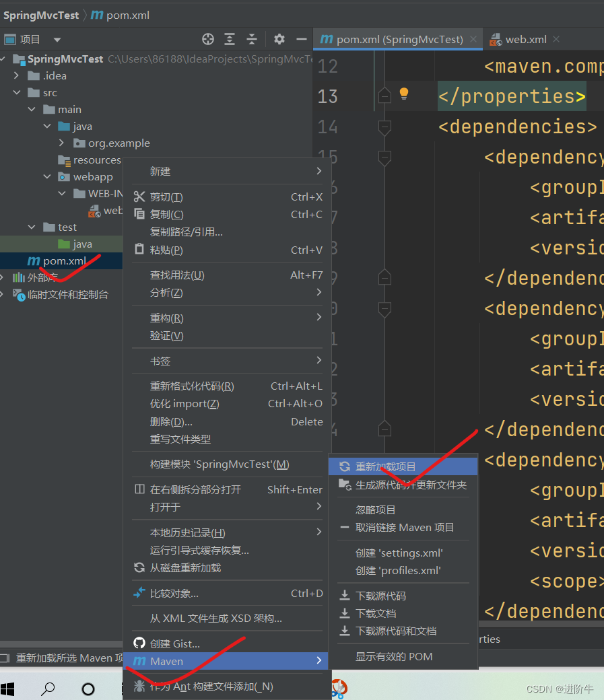604x700 pixels.
Task: Choose 剪切(T) from context menu
Action: point(228,197)
